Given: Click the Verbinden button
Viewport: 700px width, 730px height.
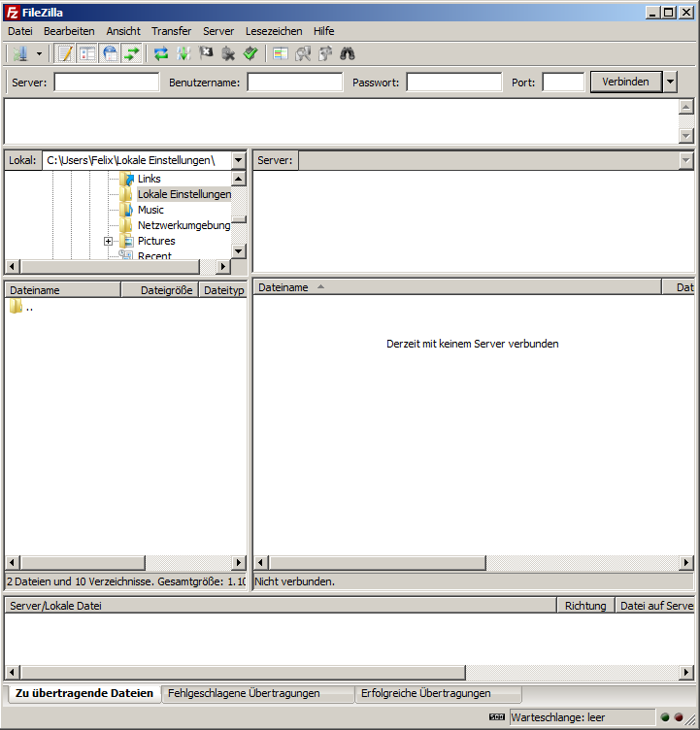Looking at the screenshot, I should (625, 83).
